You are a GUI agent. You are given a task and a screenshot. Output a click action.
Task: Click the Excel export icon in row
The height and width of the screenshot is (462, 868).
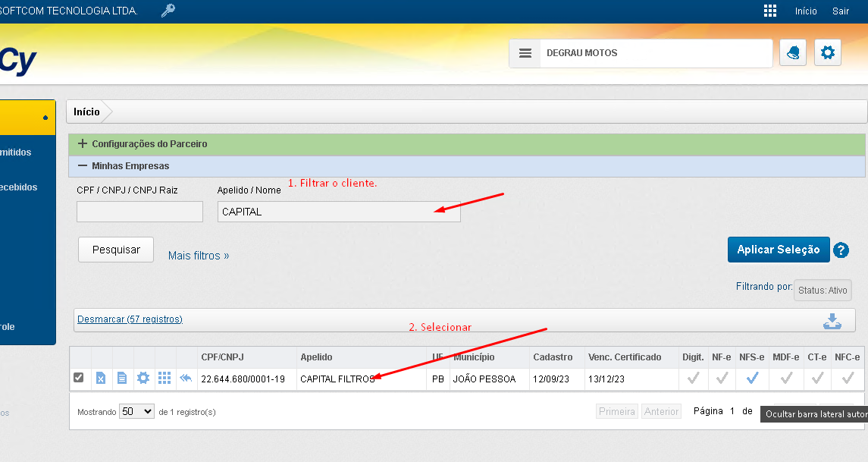pos(101,379)
